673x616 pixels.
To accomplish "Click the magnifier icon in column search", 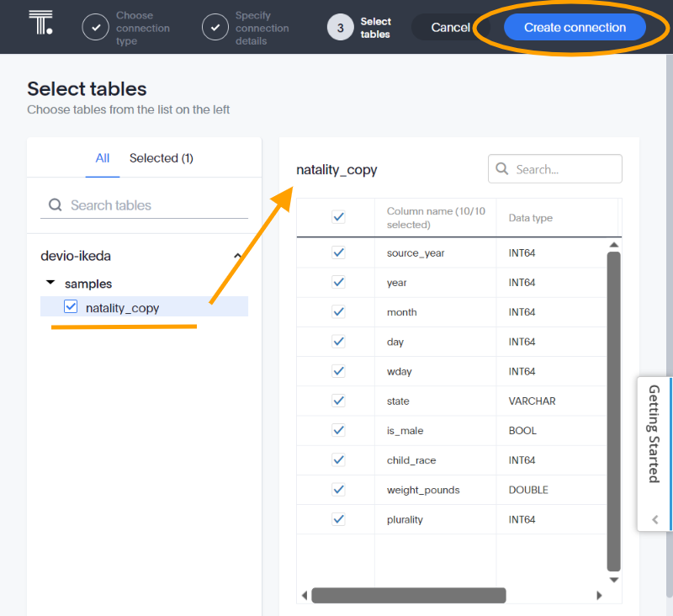I will pyautogui.click(x=502, y=169).
